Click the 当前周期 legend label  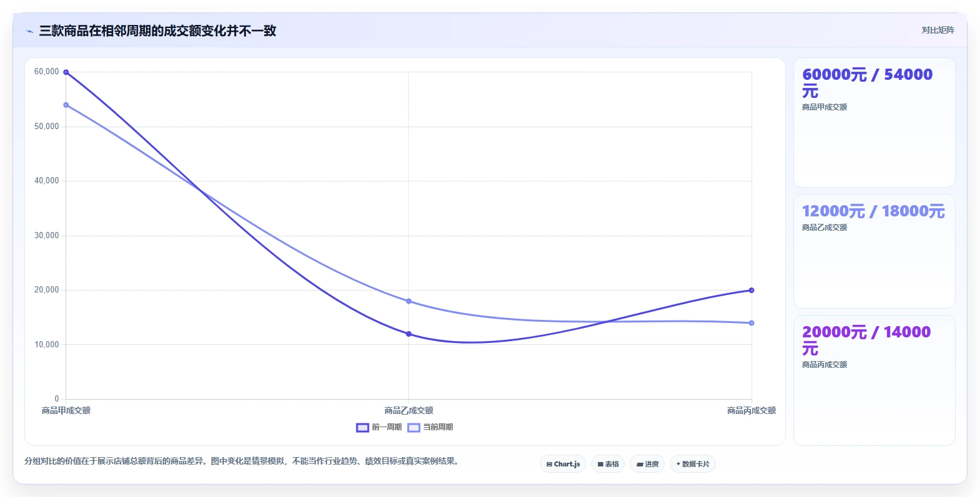pyautogui.click(x=438, y=427)
